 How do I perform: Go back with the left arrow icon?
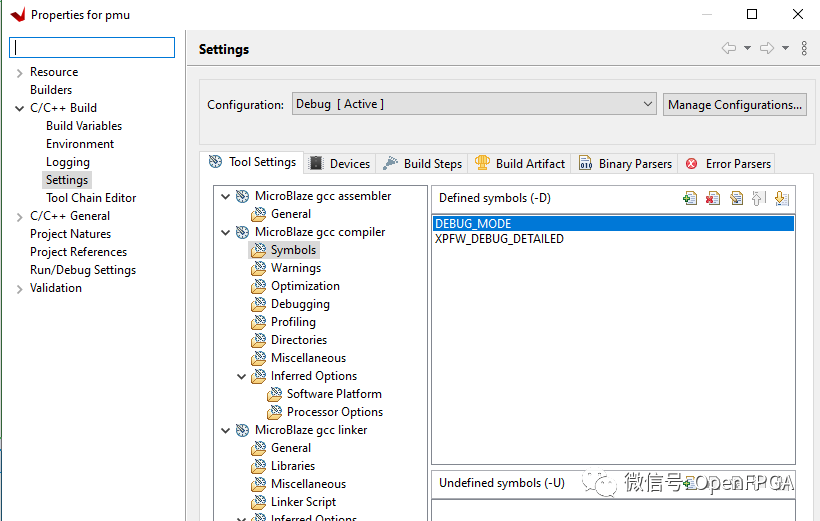click(729, 49)
